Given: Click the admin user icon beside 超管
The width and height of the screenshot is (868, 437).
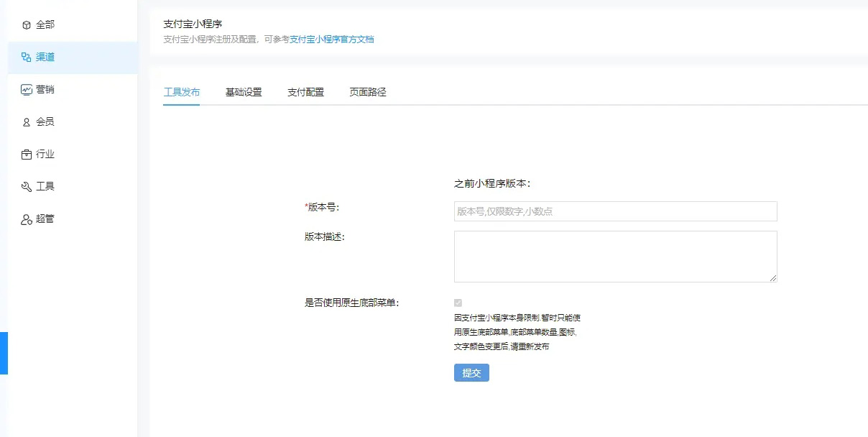Looking at the screenshot, I should point(27,219).
